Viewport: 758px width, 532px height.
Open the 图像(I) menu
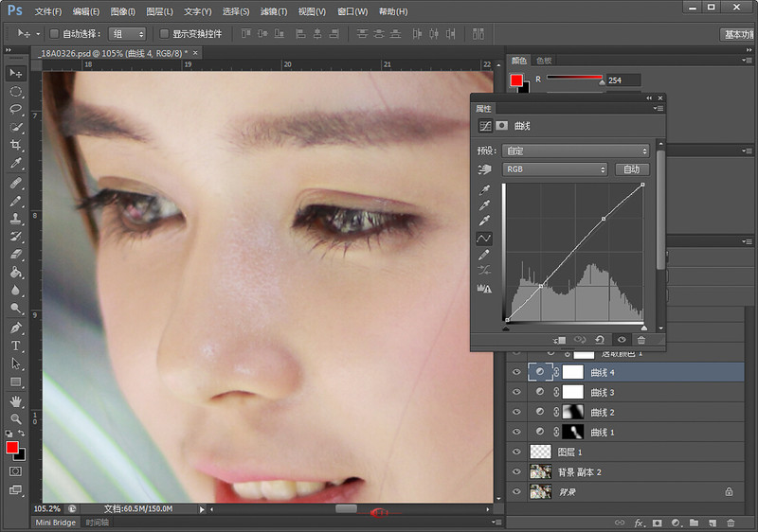123,11
